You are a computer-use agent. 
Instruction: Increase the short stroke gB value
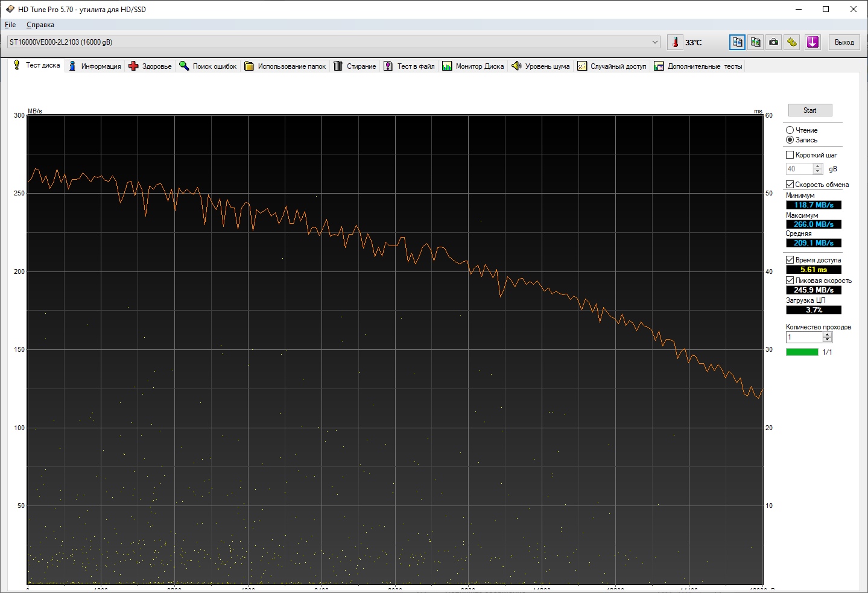tap(818, 166)
